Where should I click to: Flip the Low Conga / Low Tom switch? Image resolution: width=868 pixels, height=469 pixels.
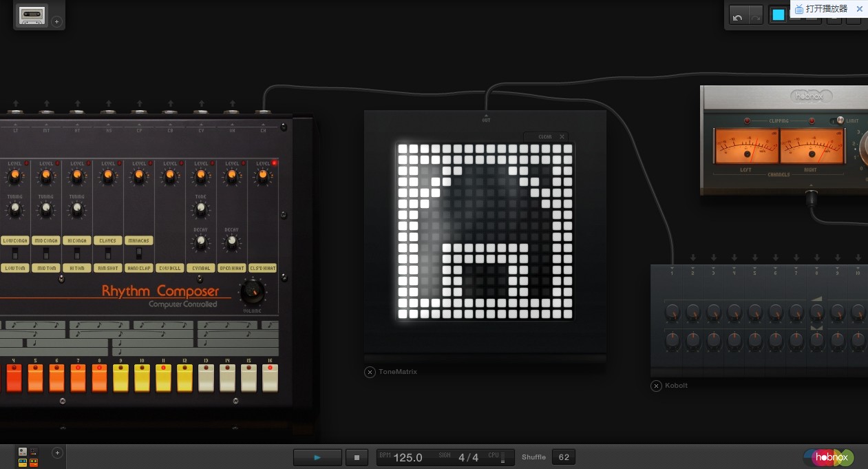[14, 254]
